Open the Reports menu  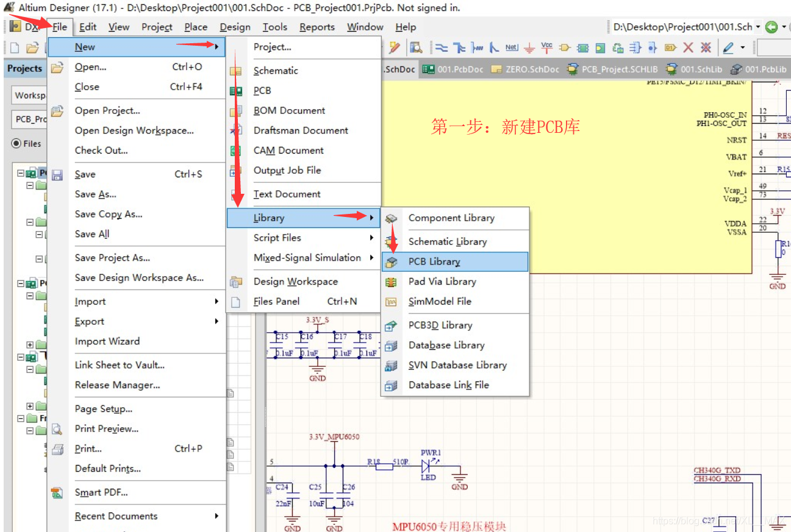[317, 27]
